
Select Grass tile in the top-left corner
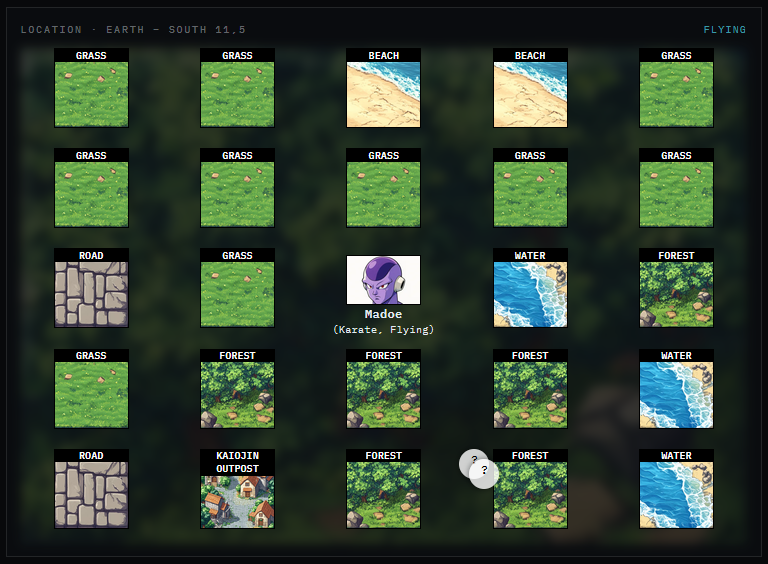tap(91, 88)
